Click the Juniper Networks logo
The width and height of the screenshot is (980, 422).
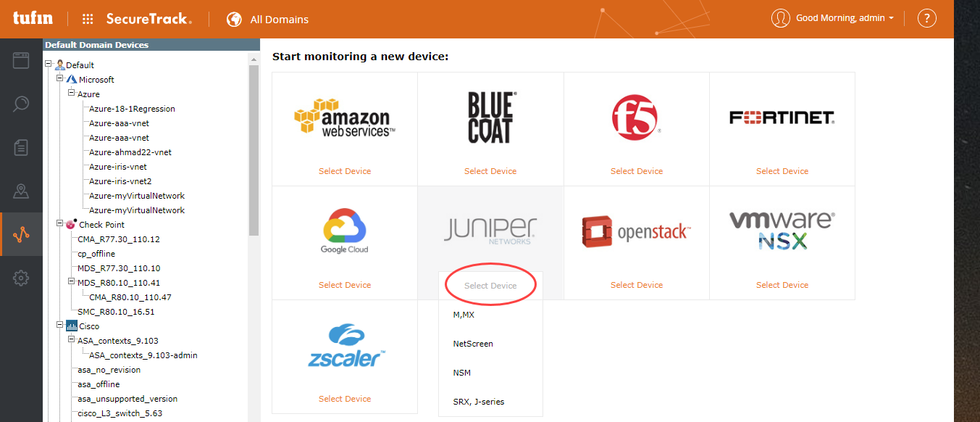point(490,230)
